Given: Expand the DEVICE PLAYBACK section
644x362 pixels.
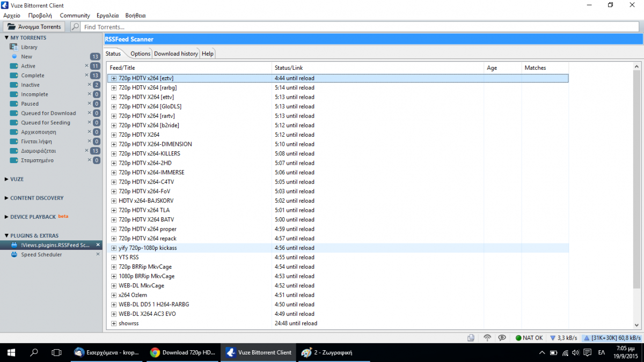Looking at the screenshot, I should (6, 217).
